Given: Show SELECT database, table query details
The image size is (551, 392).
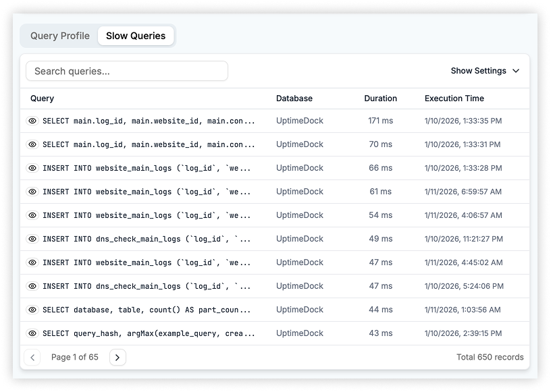Looking at the screenshot, I should coord(32,310).
